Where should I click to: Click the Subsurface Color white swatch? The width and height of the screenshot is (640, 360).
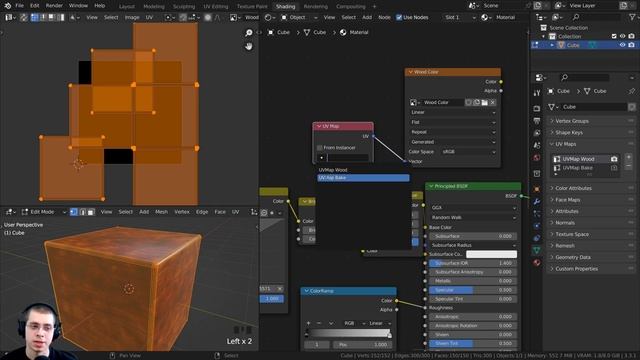(x=491, y=254)
